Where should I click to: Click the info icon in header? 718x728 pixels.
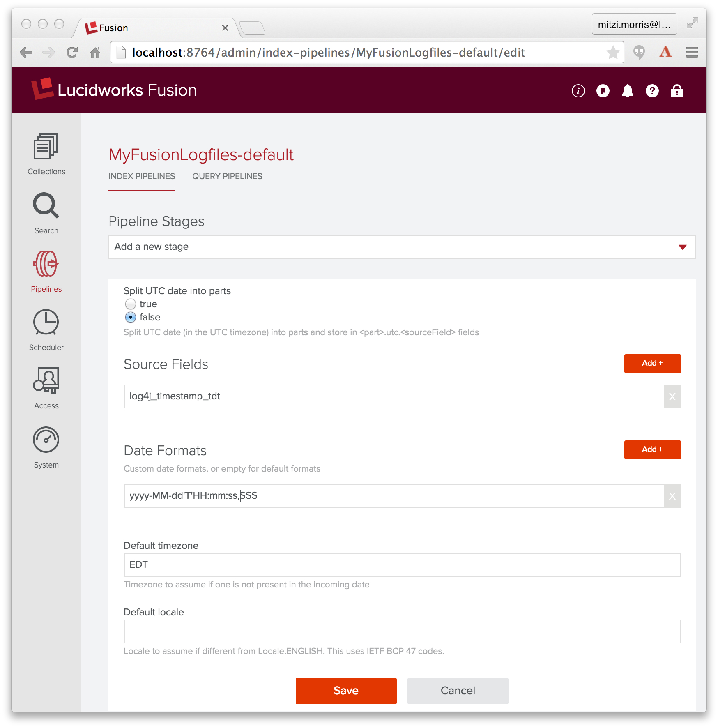(x=578, y=91)
